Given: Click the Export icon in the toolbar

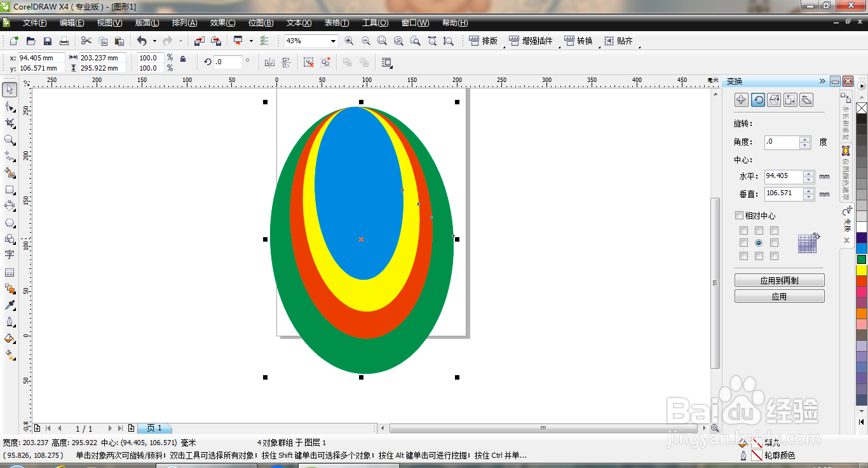Looking at the screenshot, I should tap(216, 41).
